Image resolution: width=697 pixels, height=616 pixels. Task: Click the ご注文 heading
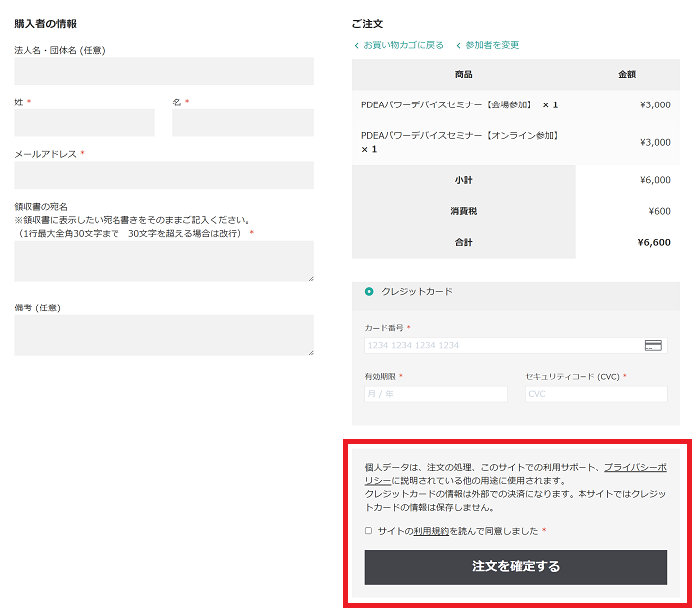tap(367, 24)
